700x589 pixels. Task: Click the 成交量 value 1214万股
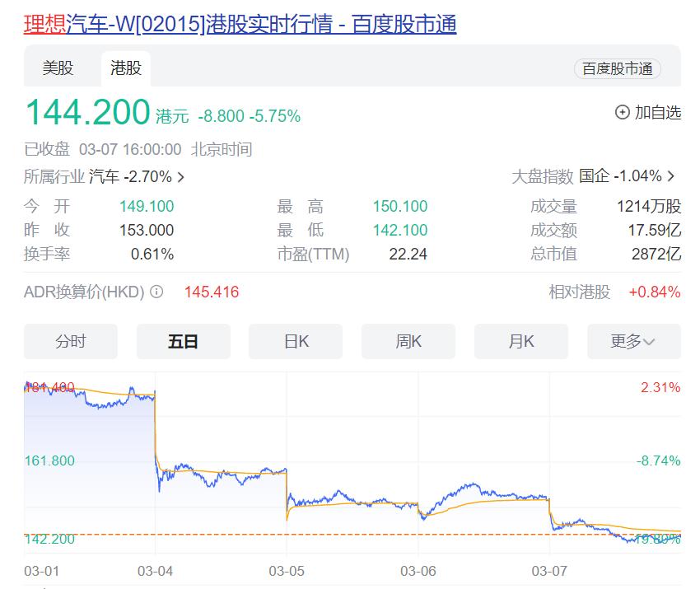click(x=649, y=206)
